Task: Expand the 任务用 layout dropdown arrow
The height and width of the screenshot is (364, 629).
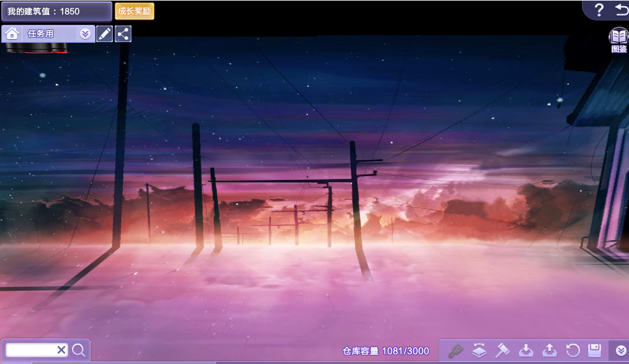Action: pos(85,34)
